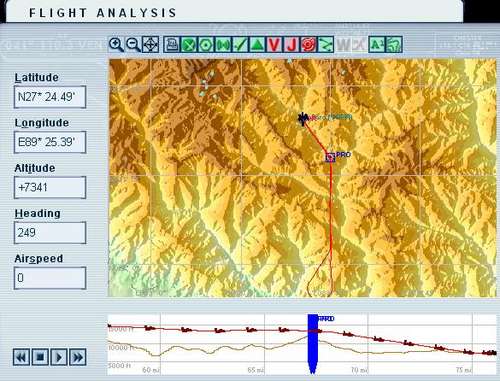Click the fast forward playback button

78,357
